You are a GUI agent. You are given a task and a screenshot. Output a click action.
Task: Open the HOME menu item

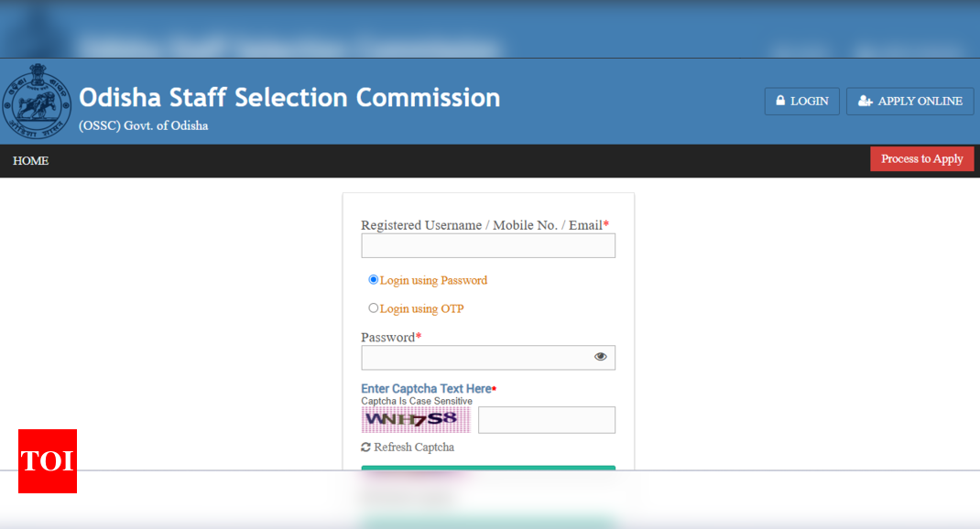tap(30, 160)
